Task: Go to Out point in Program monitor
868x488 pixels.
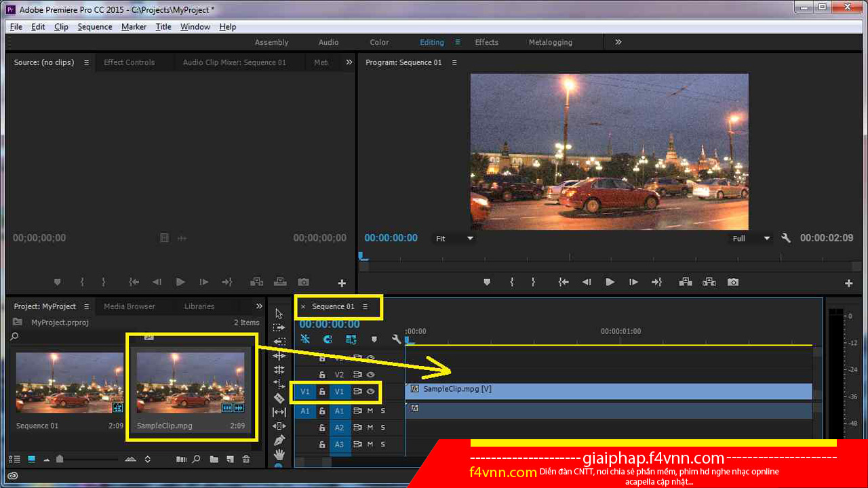Action: [656, 282]
